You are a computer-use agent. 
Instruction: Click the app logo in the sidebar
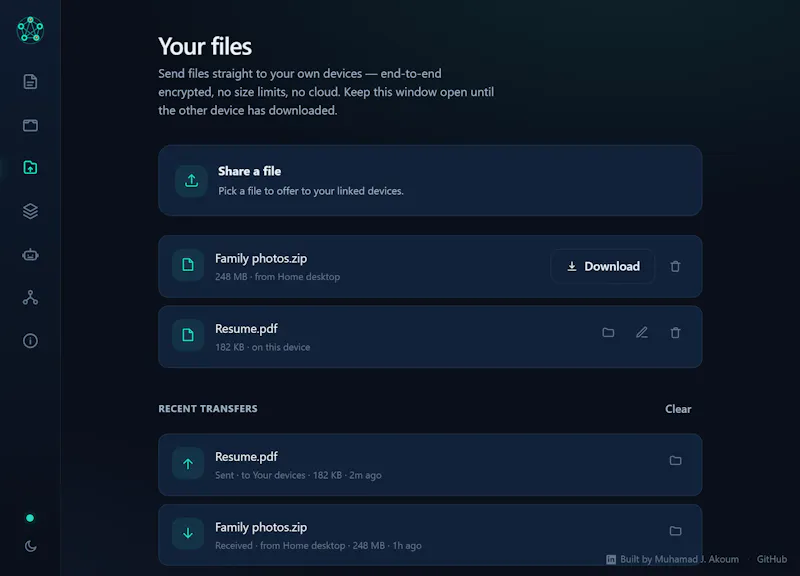click(x=30, y=30)
